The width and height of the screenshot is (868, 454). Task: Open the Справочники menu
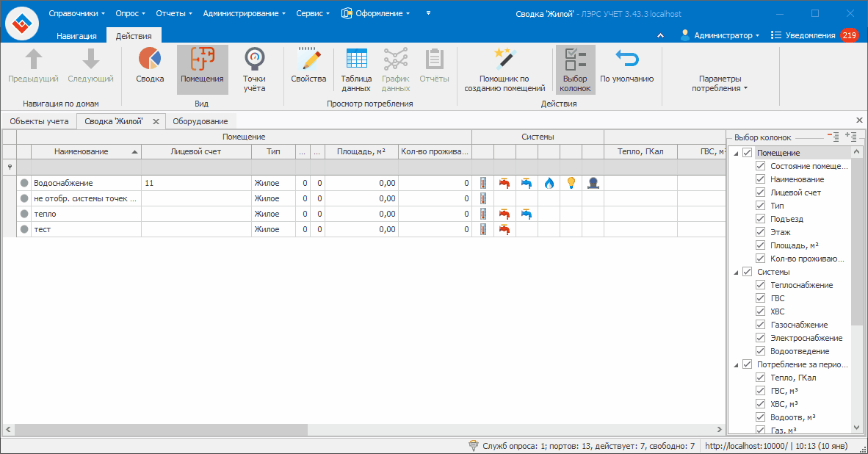click(x=76, y=13)
